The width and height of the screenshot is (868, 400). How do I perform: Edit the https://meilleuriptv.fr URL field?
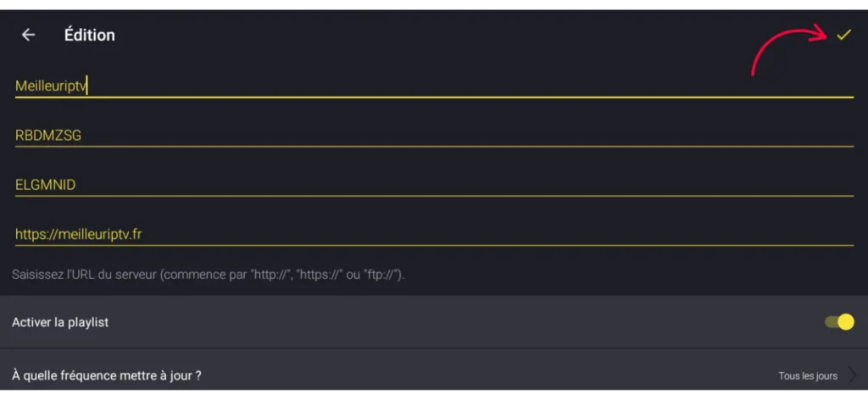[76, 233]
